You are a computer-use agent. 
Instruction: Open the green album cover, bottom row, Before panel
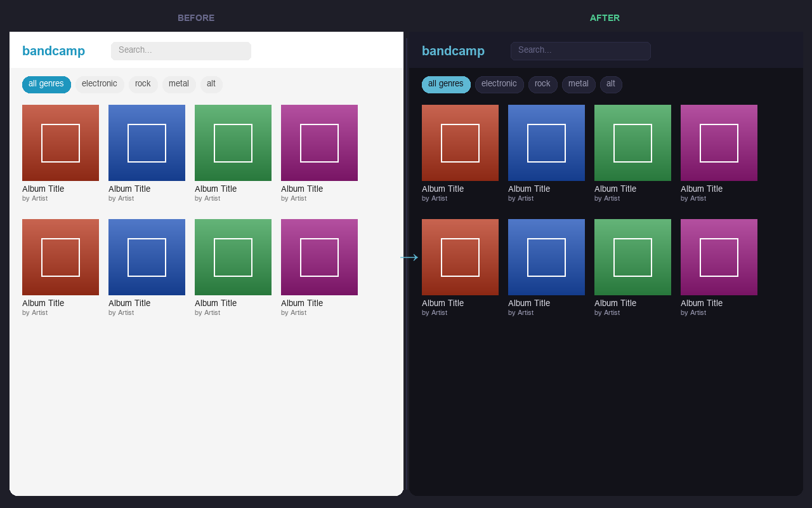pos(233,257)
